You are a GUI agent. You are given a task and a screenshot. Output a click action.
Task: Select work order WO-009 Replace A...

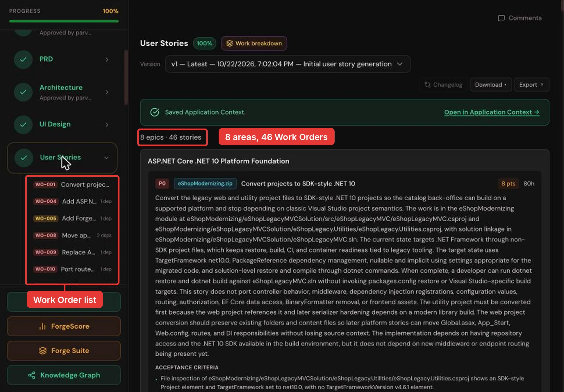[72, 252]
